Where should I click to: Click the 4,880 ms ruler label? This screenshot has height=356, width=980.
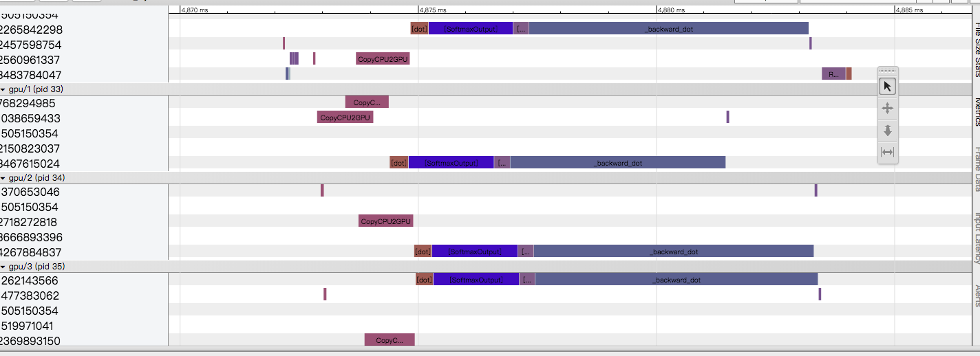(x=672, y=10)
